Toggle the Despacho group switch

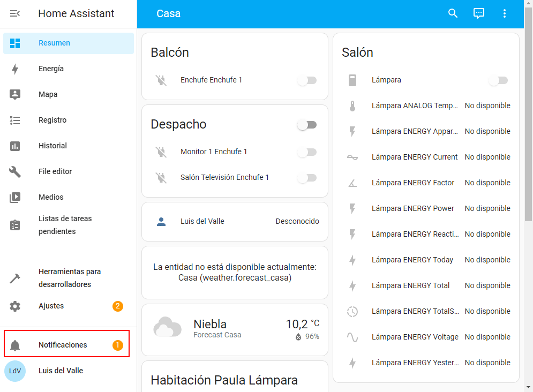click(x=307, y=125)
